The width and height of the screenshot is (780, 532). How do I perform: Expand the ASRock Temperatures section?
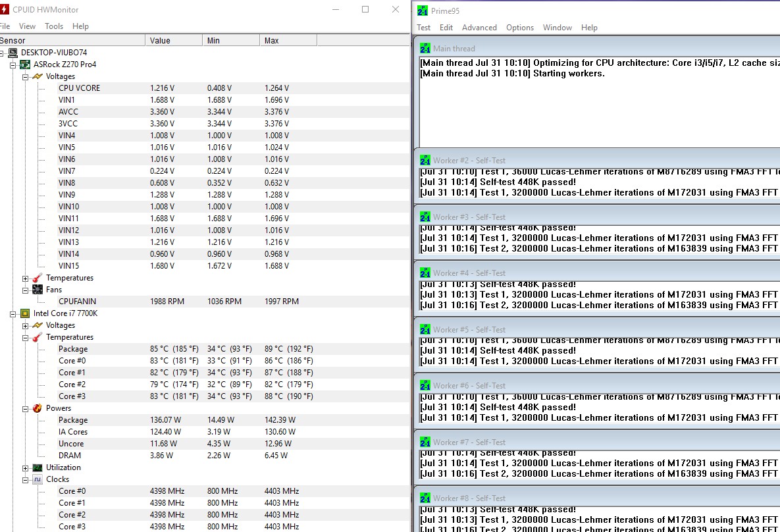26,279
